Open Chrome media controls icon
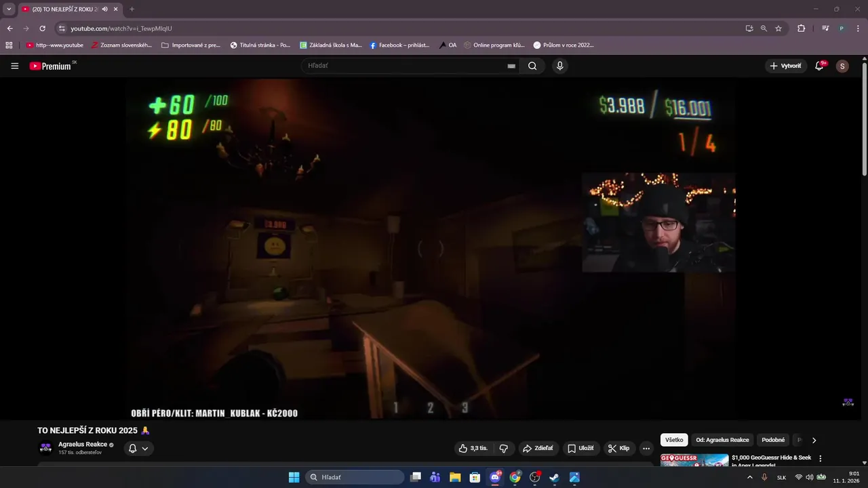868x488 pixels. coord(825,28)
